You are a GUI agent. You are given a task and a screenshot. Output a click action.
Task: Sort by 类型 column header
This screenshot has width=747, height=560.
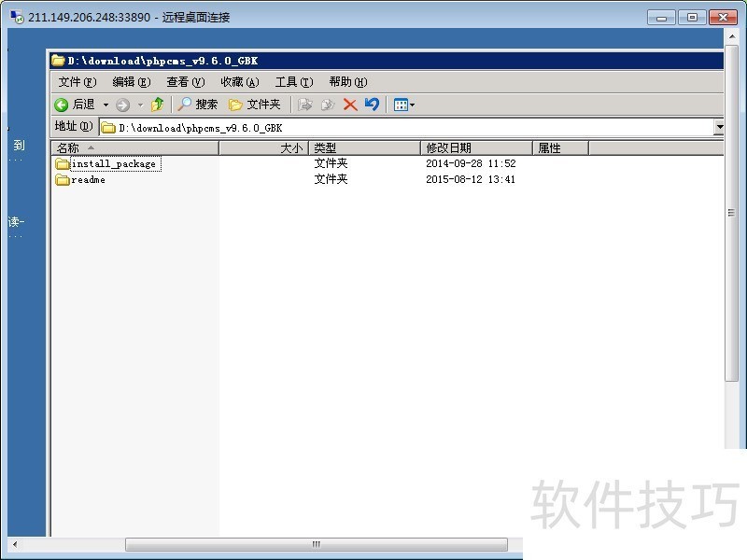pyautogui.click(x=364, y=148)
